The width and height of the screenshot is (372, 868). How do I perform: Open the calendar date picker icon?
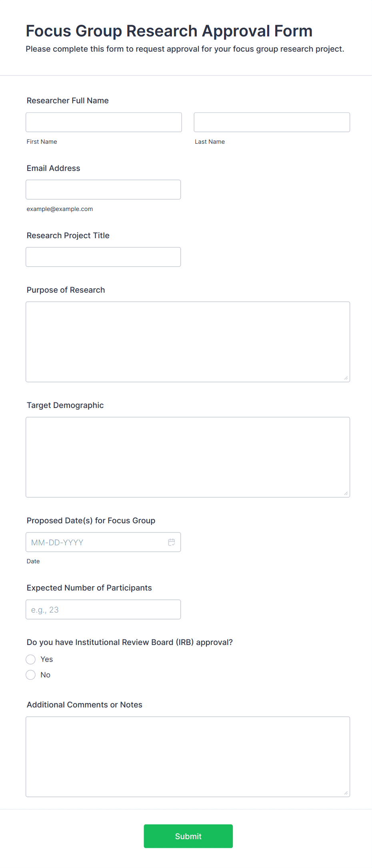click(x=172, y=542)
